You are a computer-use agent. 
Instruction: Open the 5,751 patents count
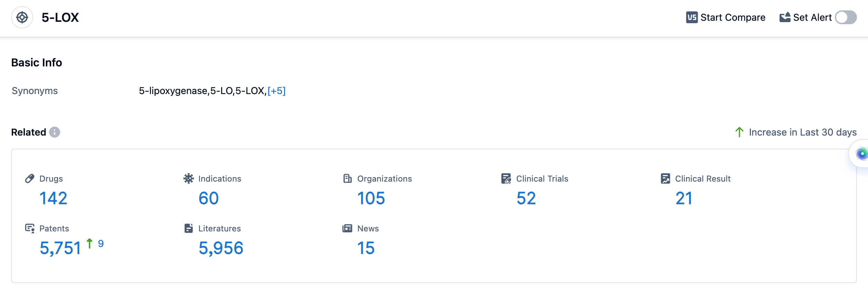pyautogui.click(x=60, y=248)
